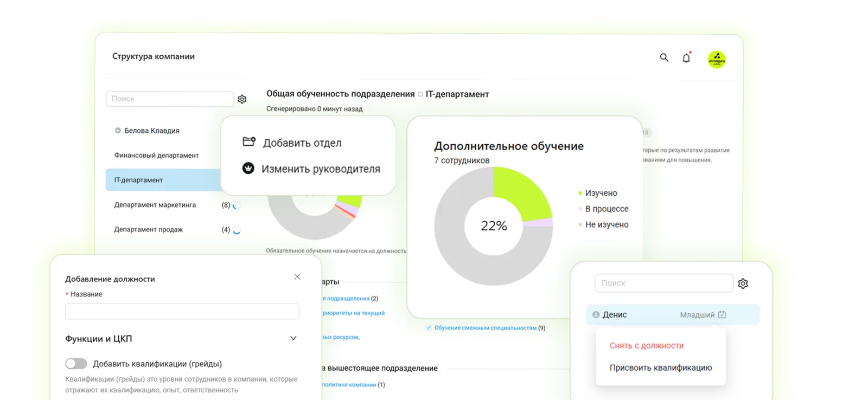This screenshot has width=868, height=400.
Task: Click the crown icon beside Изменить руководителя
Action: [248, 168]
